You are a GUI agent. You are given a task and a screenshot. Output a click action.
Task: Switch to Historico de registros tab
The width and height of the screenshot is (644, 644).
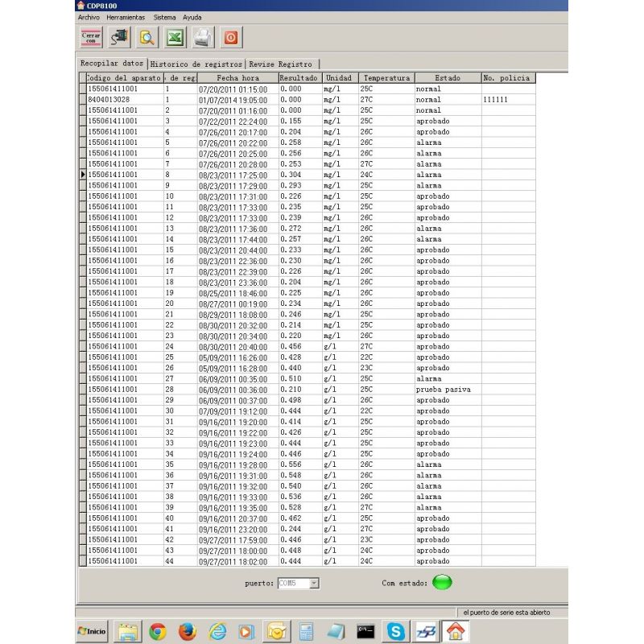196,64
